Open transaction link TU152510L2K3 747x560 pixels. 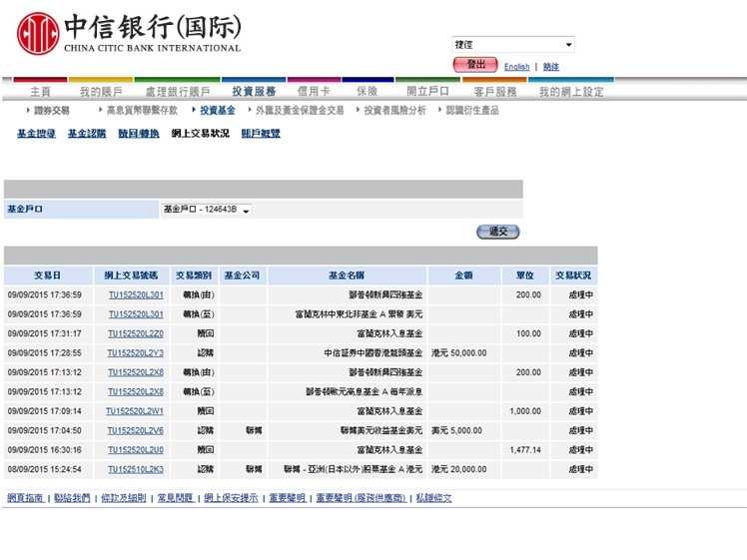coord(136,469)
